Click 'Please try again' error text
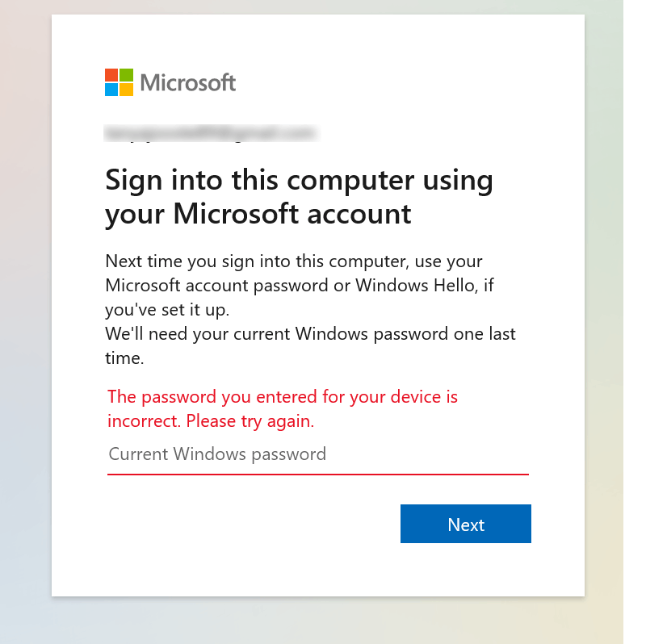 point(250,421)
